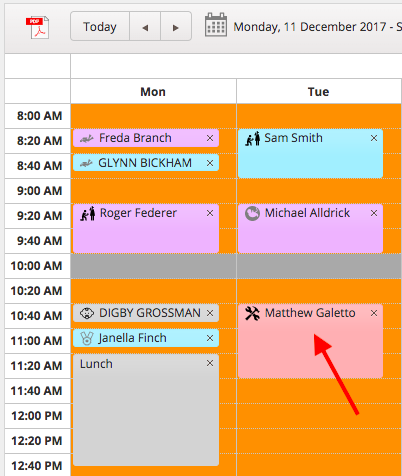Click the icon beside Michael Alldrick
The image size is (402, 476).
(252, 213)
